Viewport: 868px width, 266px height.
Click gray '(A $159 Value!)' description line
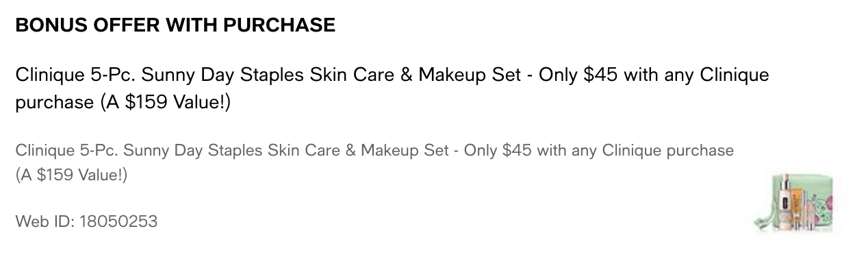pos(71,176)
